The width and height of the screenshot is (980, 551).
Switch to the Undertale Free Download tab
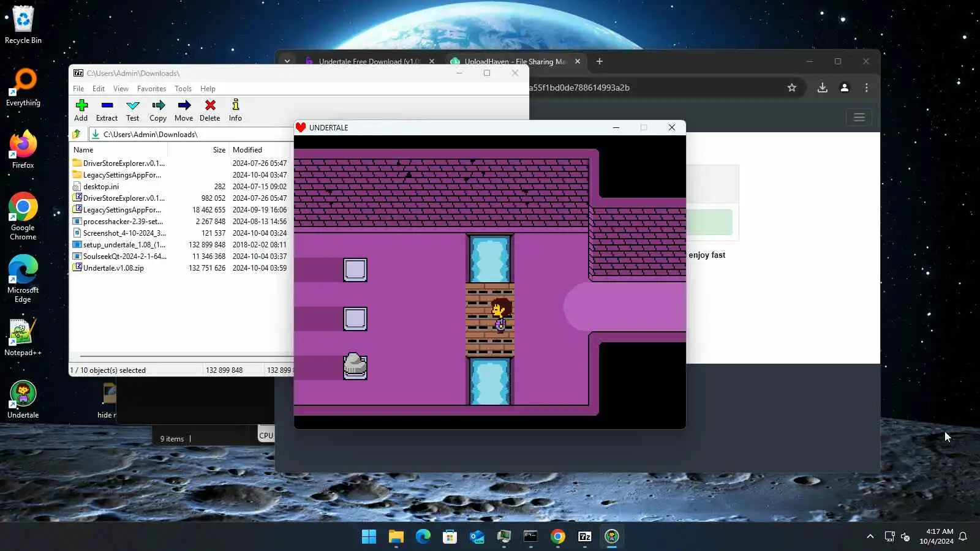tap(369, 61)
